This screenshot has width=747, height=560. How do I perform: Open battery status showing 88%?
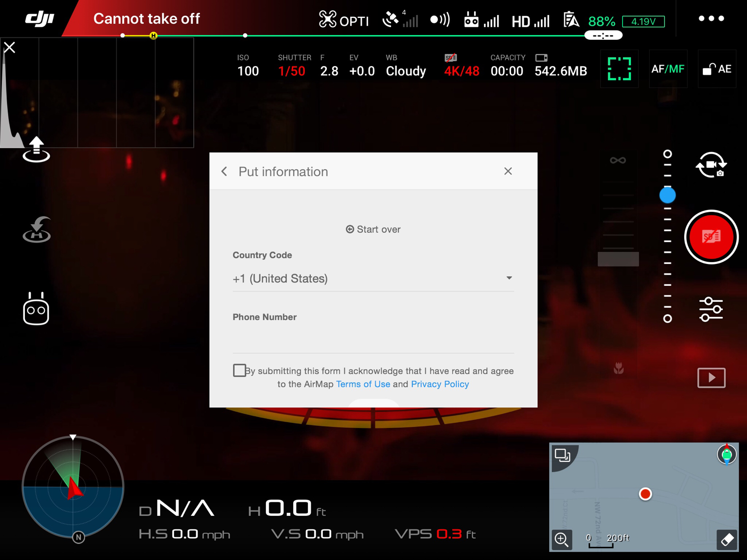(x=602, y=21)
